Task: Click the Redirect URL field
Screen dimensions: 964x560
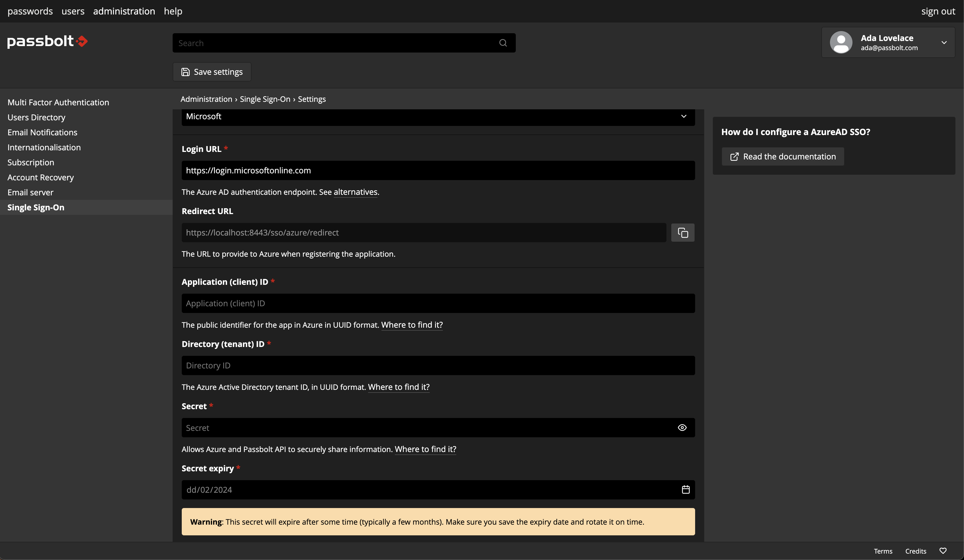Action: tap(424, 232)
